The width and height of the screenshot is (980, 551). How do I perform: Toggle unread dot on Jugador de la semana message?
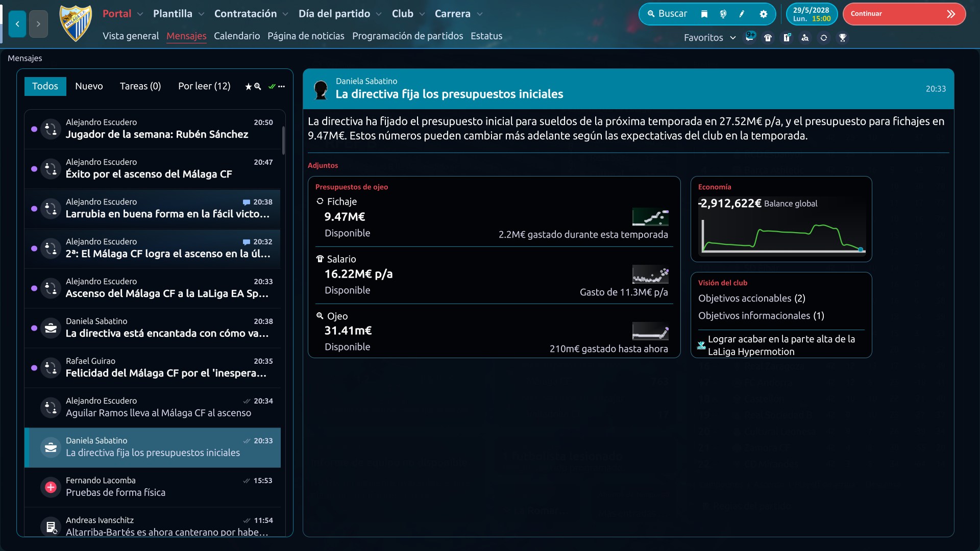[34, 129]
